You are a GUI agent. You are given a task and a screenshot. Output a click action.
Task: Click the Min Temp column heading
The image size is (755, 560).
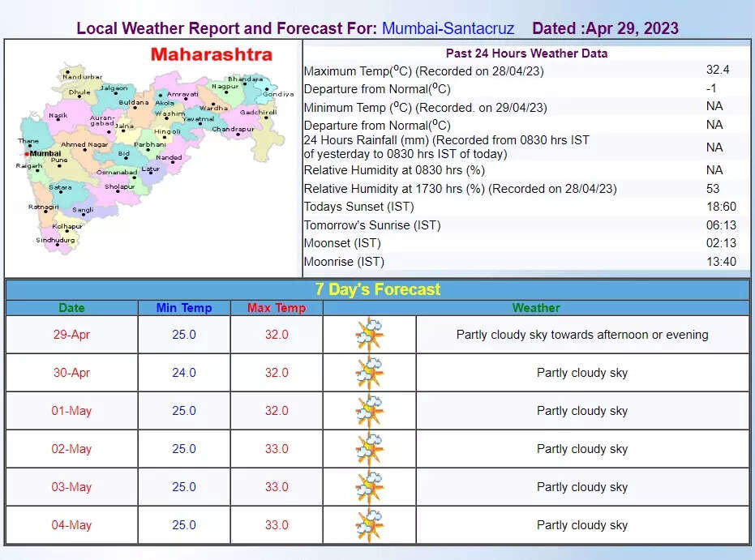point(182,308)
